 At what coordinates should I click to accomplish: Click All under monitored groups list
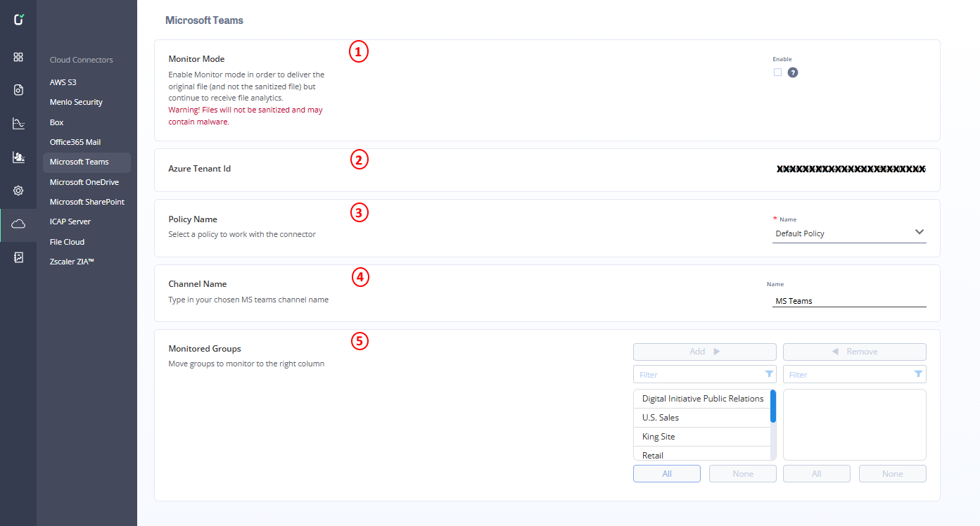817,473
